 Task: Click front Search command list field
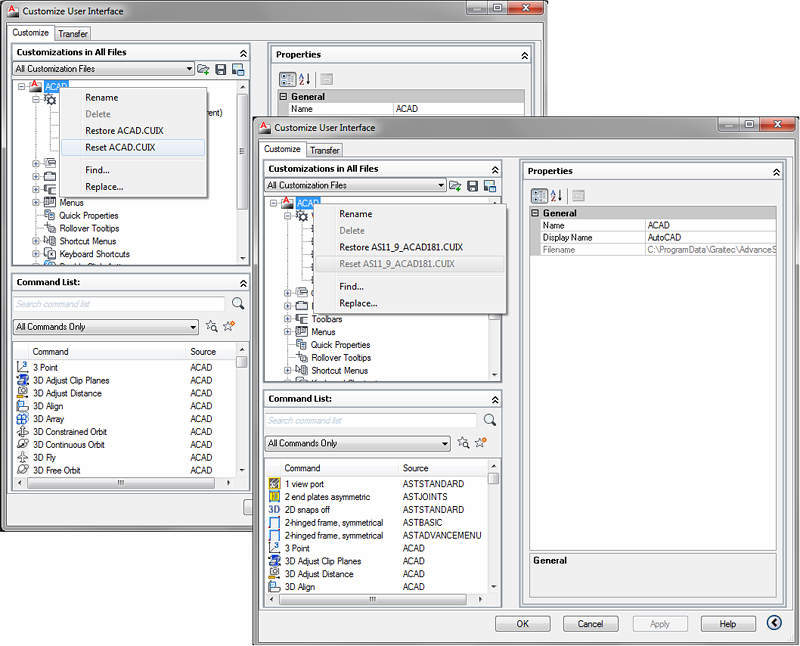(x=371, y=420)
